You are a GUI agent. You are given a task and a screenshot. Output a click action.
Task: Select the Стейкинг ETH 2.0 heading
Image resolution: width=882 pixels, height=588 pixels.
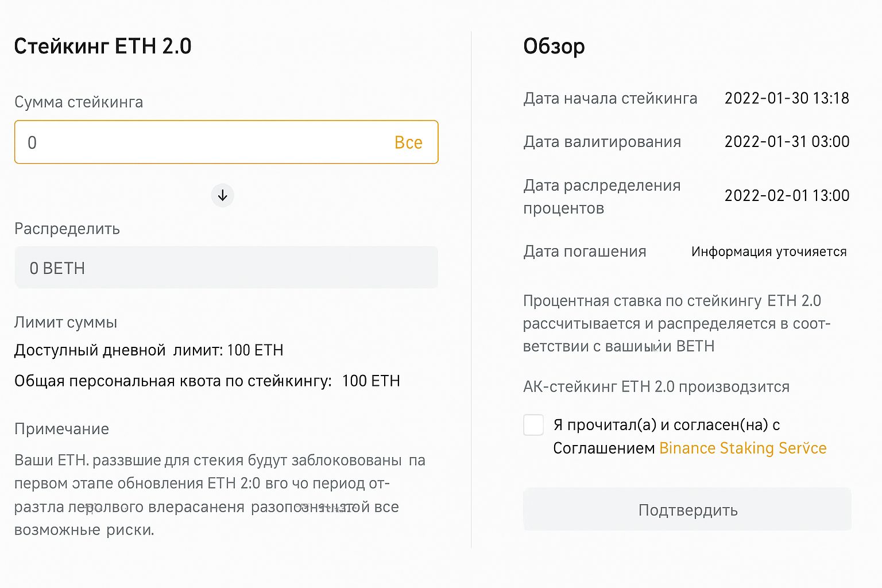(x=103, y=46)
